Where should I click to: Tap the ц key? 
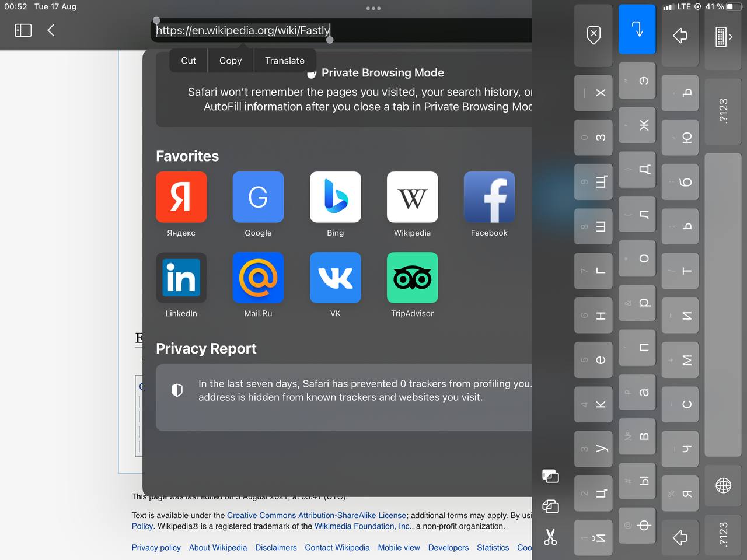pos(594,493)
